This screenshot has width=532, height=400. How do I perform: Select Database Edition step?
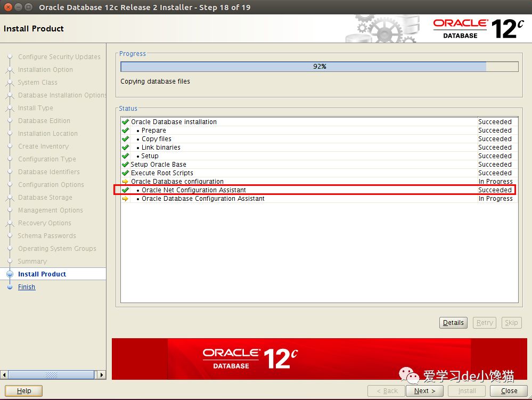(x=44, y=121)
